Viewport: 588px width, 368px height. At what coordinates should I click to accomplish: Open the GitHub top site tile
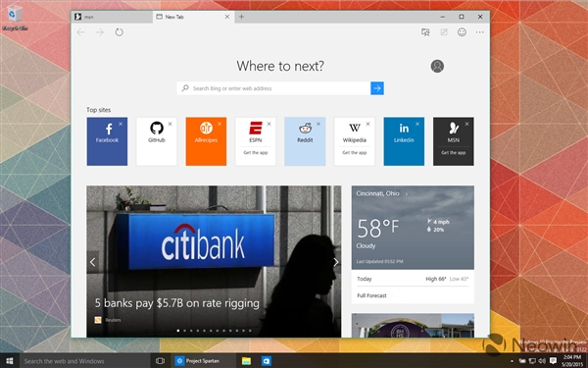click(157, 141)
